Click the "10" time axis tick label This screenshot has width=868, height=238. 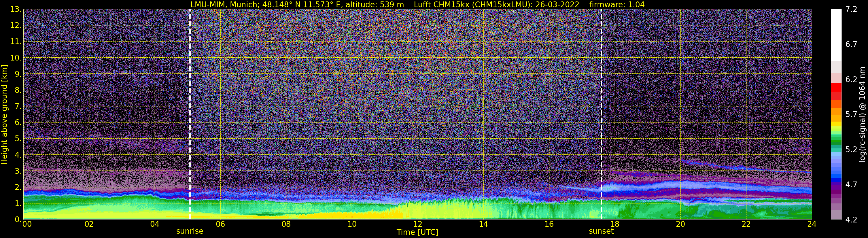pos(352,224)
